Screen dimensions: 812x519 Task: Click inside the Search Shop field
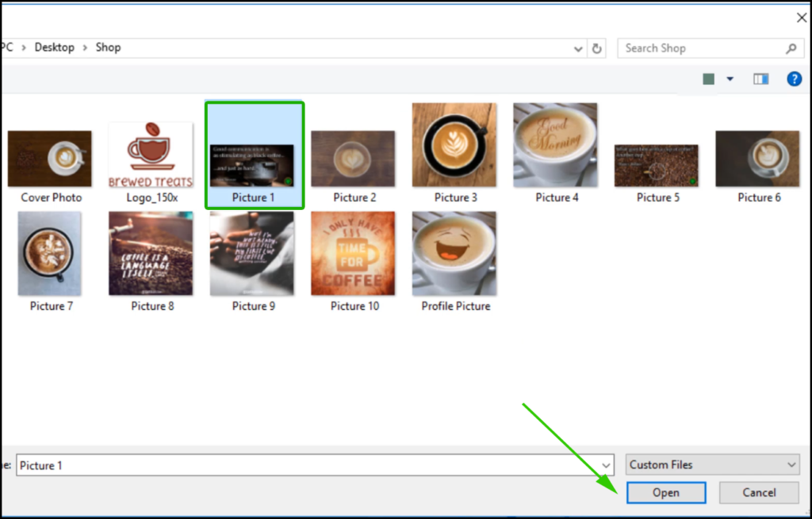pyautogui.click(x=710, y=48)
